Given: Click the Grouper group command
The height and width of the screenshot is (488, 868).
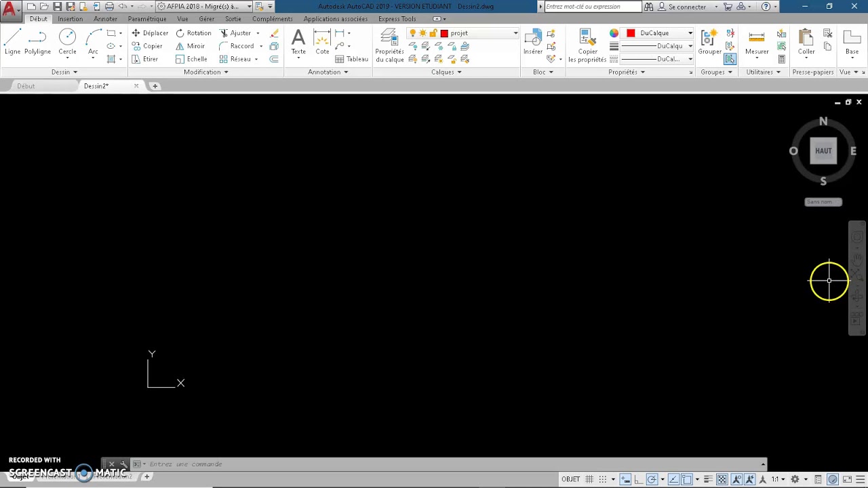Looking at the screenshot, I should [x=710, y=42].
